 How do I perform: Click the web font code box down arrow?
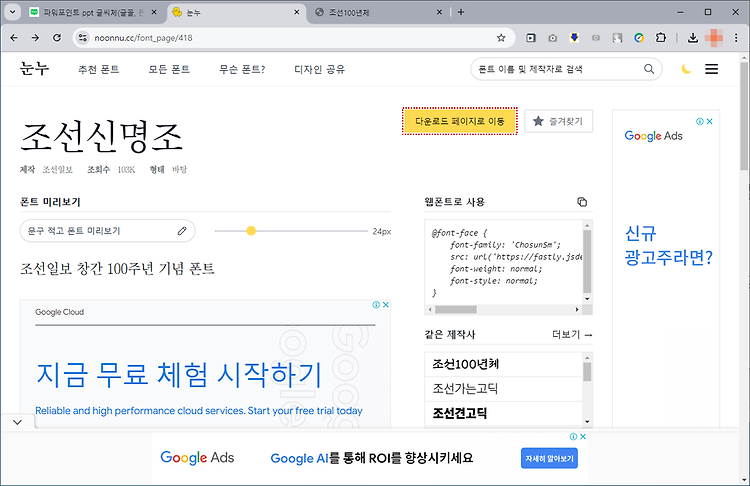click(587, 299)
